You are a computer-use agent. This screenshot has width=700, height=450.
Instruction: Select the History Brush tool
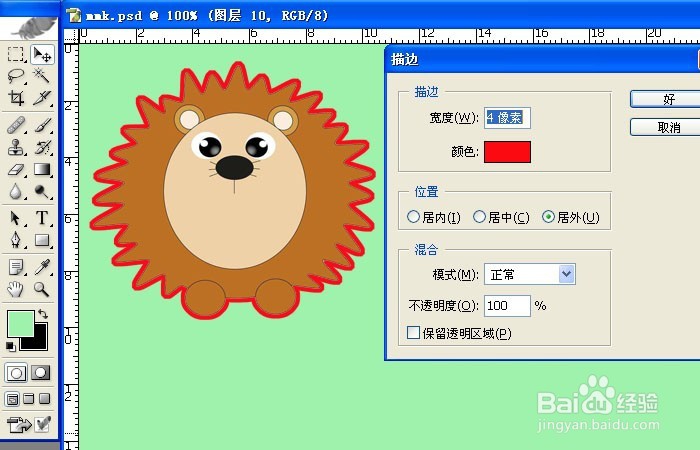click(x=42, y=147)
